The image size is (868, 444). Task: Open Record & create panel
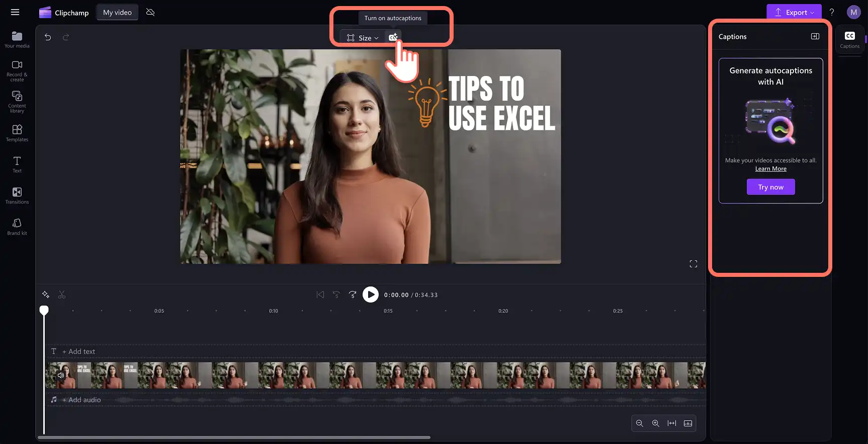[17, 71]
